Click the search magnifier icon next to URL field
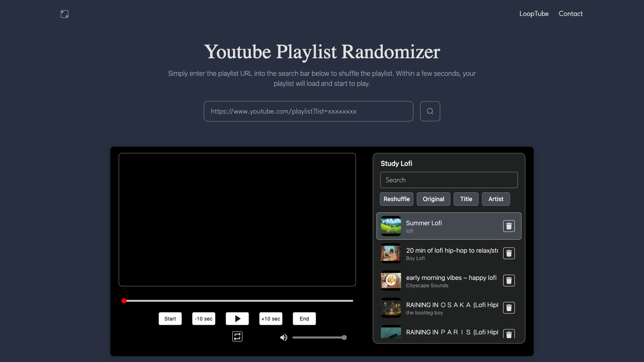This screenshot has width=644, height=362. [430, 111]
